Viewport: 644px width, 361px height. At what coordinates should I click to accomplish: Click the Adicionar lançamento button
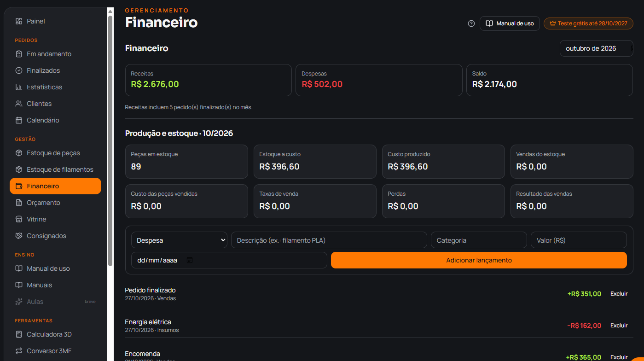pyautogui.click(x=479, y=260)
